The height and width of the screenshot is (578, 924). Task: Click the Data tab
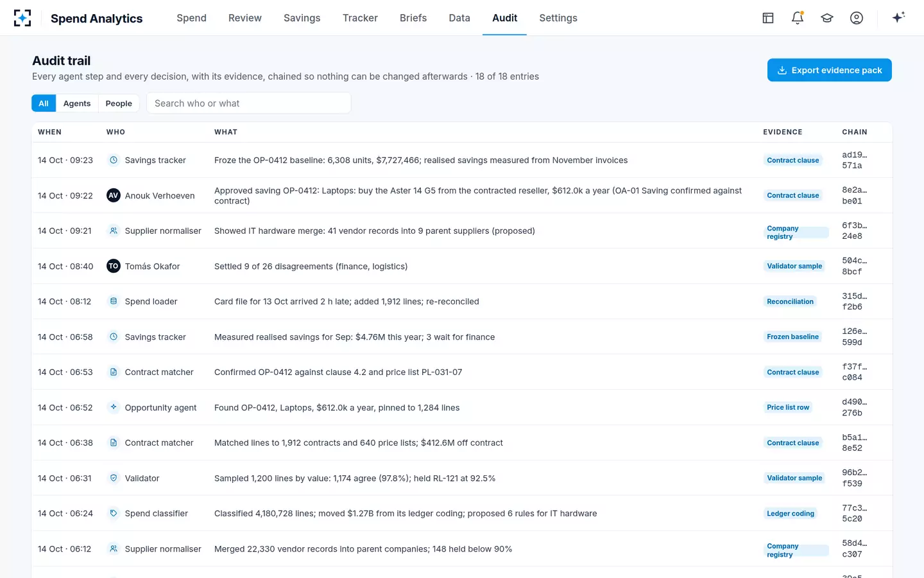coord(459,18)
